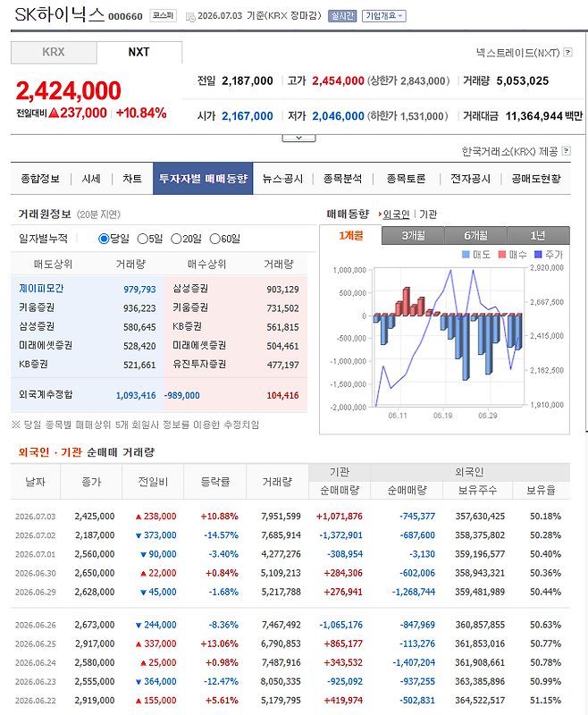Screen dimensions: 588x715
Task: Select the 60일 radio button
Action: pyautogui.click(x=214, y=239)
